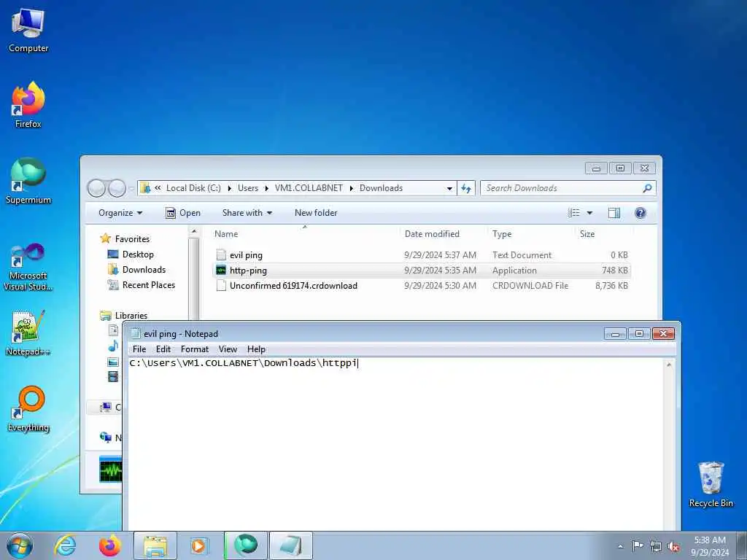Switch to Supermium browser taskbar button
Screen dimensions: 747x560
coord(246,545)
